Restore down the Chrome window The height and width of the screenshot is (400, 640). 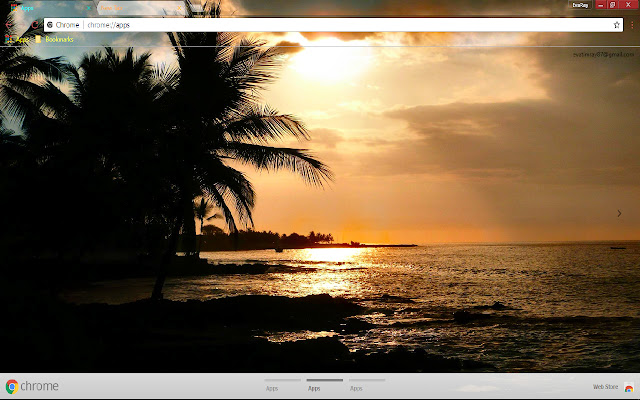coord(613,4)
